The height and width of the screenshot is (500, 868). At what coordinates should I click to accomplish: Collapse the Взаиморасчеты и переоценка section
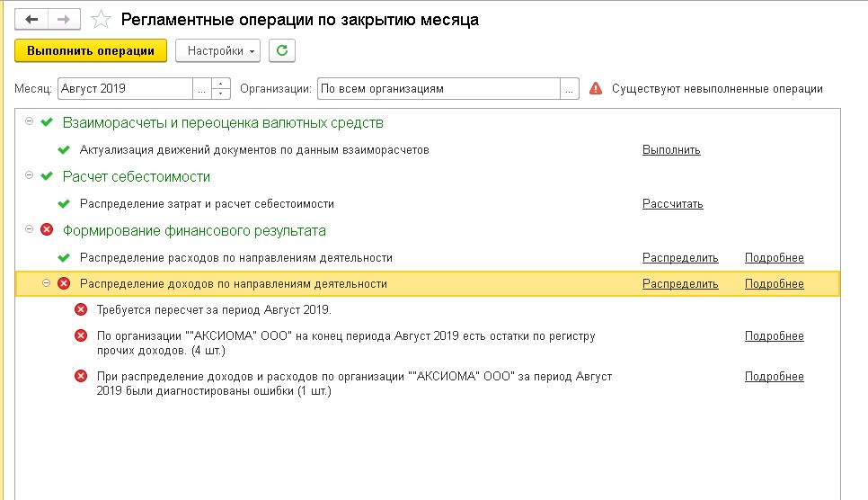pyautogui.click(x=30, y=121)
